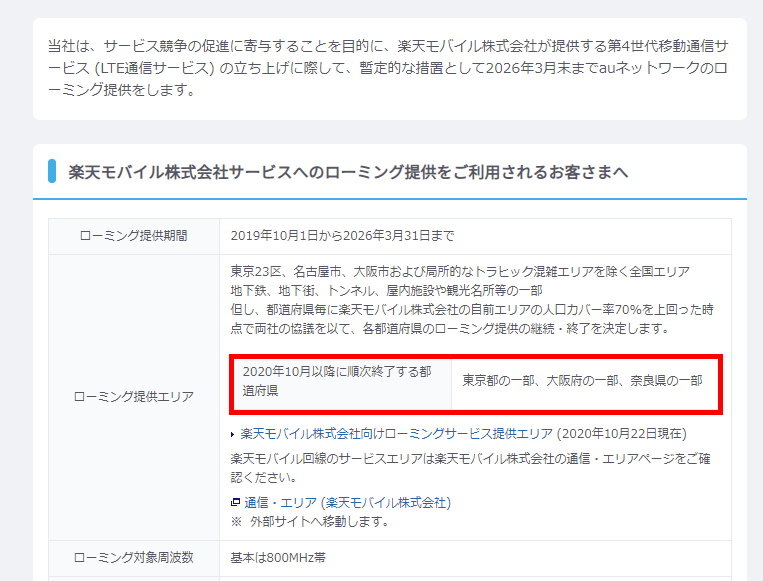Click the intro paragraph starting with 当社は
This screenshot has height=581, width=763.
click(388, 69)
